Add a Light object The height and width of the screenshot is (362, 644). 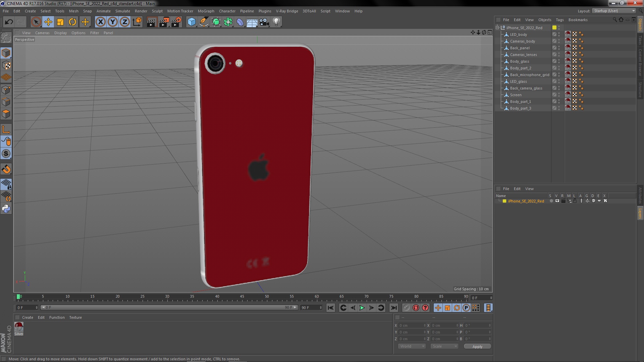click(x=276, y=22)
